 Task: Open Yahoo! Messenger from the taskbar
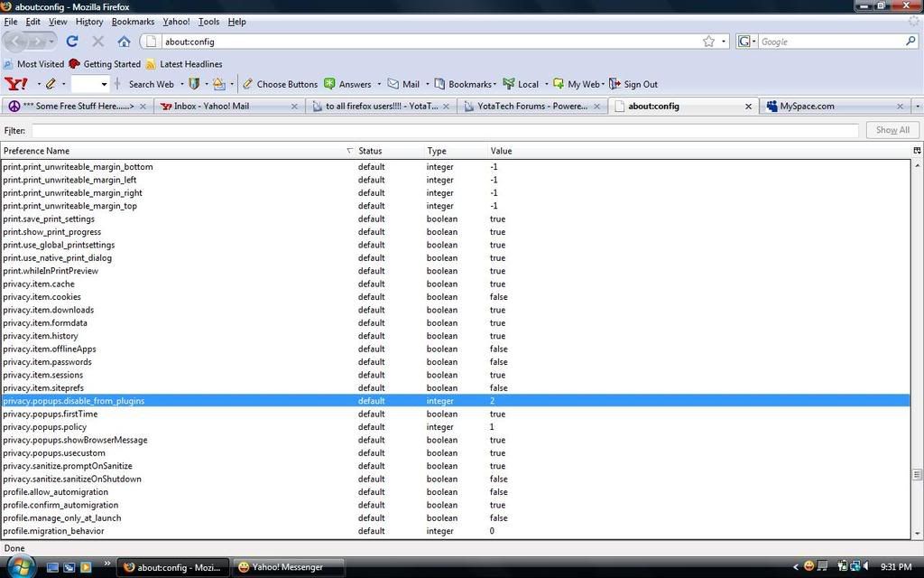coord(289,567)
